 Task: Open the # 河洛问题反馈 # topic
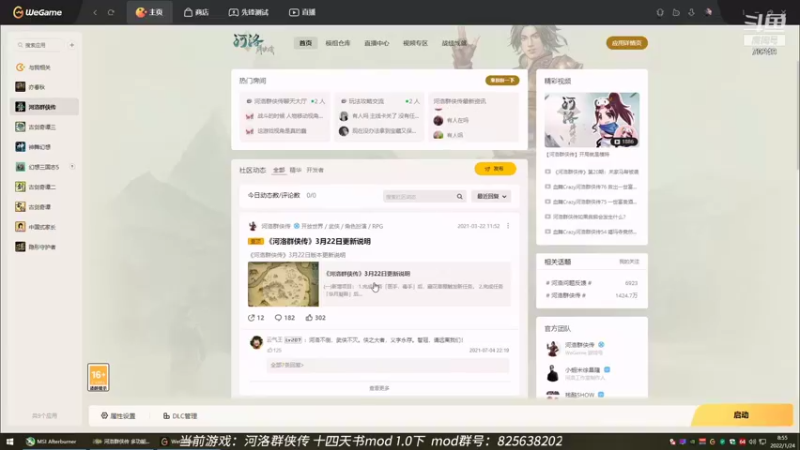point(568,283)
